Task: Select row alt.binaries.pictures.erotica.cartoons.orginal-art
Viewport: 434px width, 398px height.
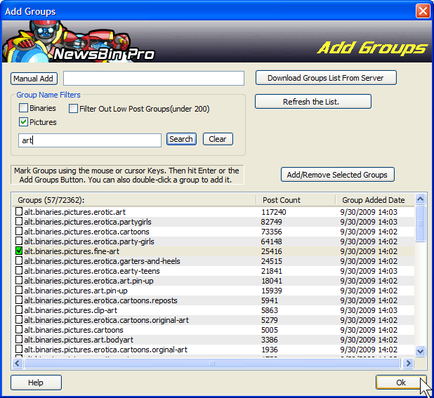Action: 213,350
